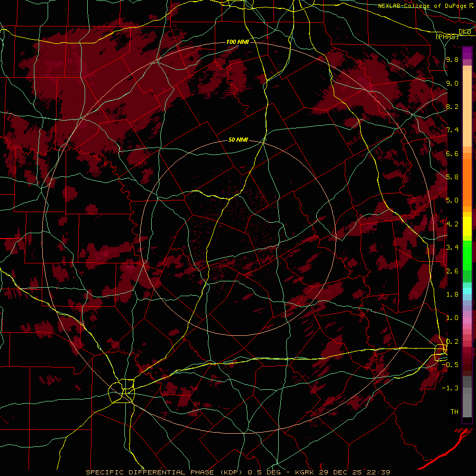Click the 8.2 color scale value
This screenshot has width=476, height=476.
[x=452, y=106]
